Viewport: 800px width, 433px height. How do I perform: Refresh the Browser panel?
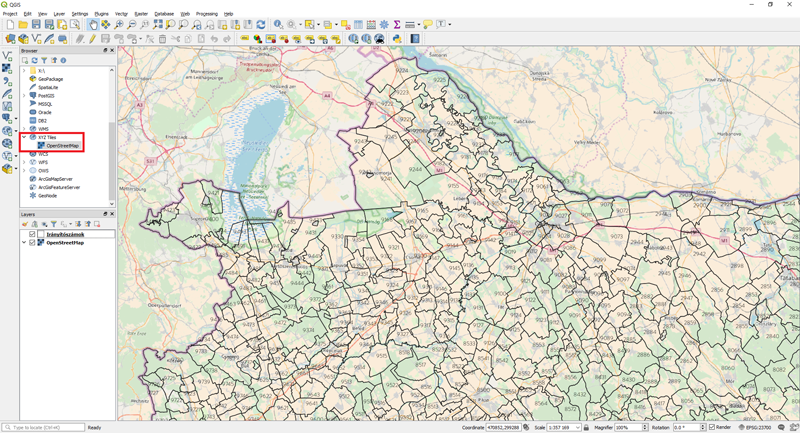(34, 60)
